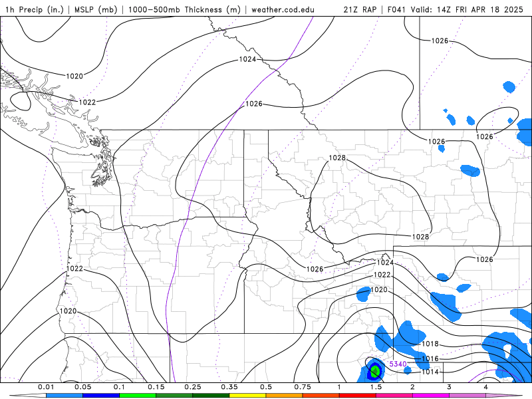Click the legend value 4
The width and height of the screenshot is (532, 399).
[486, 387]
